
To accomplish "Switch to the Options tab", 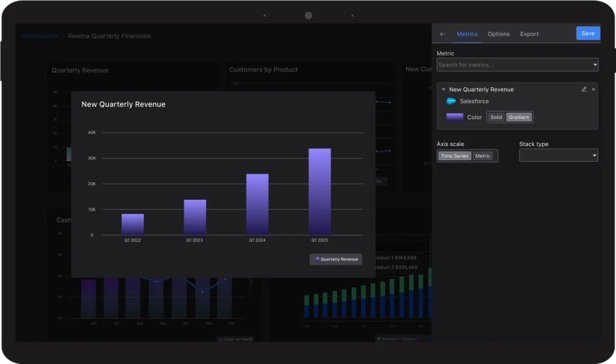I will (x=499, y=34).
